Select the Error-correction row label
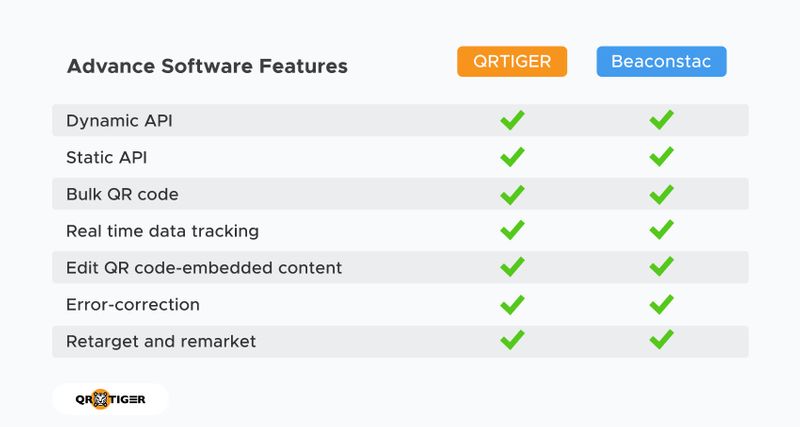800x427 pixels. tap(133, 304)
